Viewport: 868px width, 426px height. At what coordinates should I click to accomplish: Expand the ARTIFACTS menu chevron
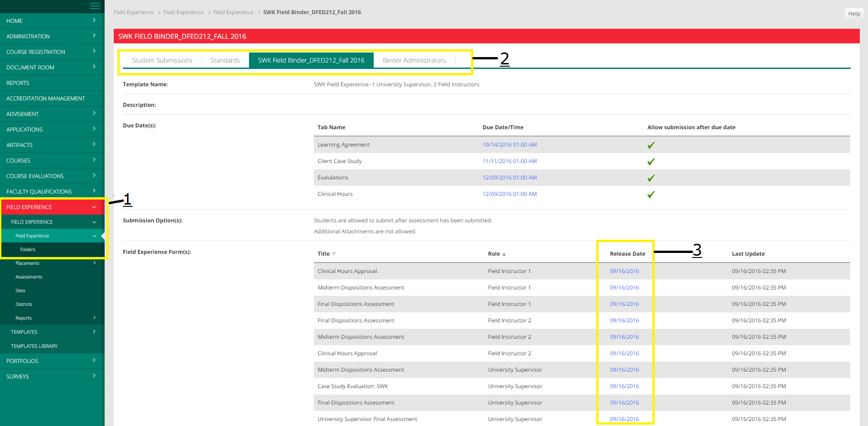pos(94,144)
